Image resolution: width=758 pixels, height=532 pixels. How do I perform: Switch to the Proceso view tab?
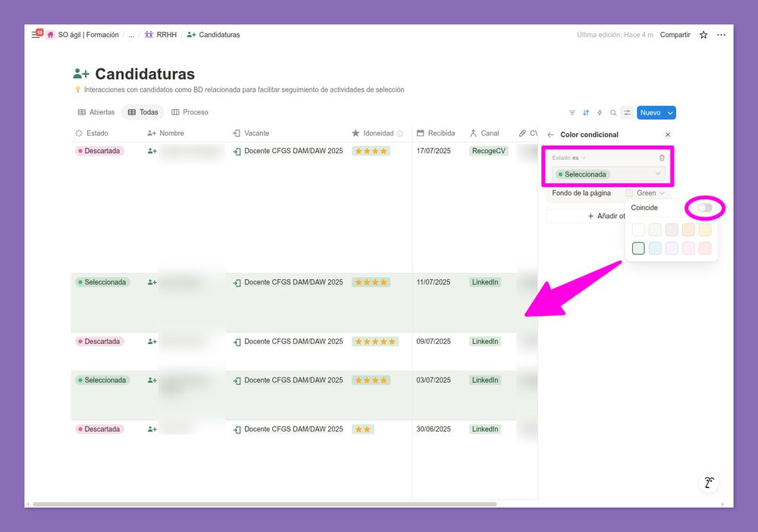(x=189, y=112)
